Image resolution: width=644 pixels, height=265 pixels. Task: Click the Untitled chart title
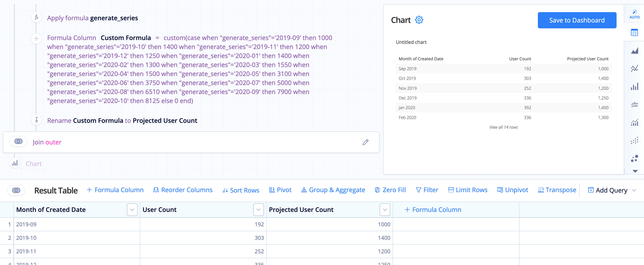pyautogui.click(x=411, y=42)
